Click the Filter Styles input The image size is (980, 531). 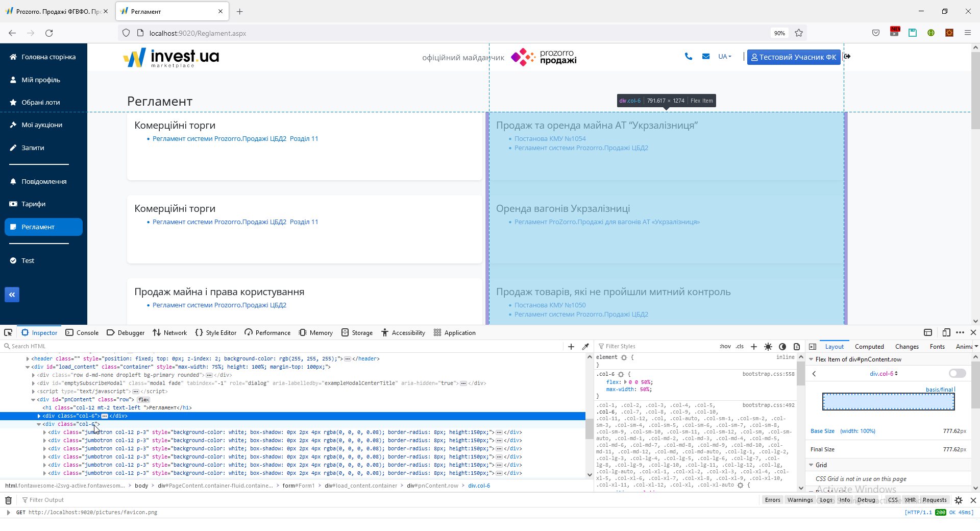click(x=656, y=346)
